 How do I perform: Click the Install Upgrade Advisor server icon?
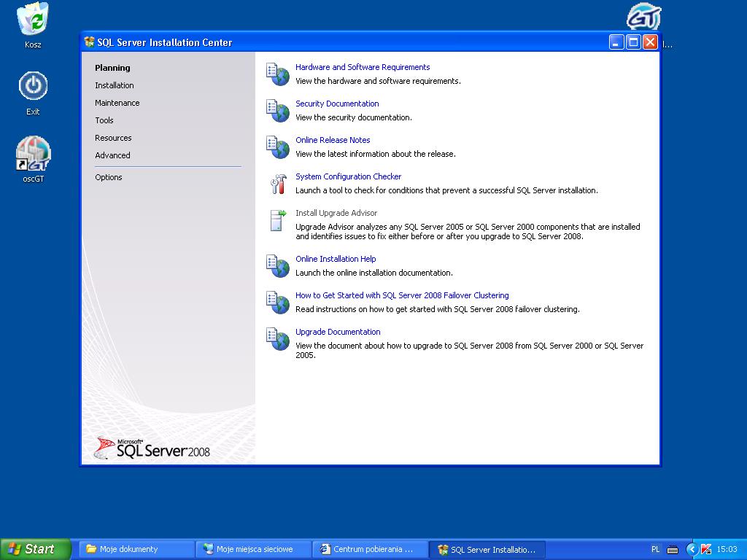(x=278, y=220)
